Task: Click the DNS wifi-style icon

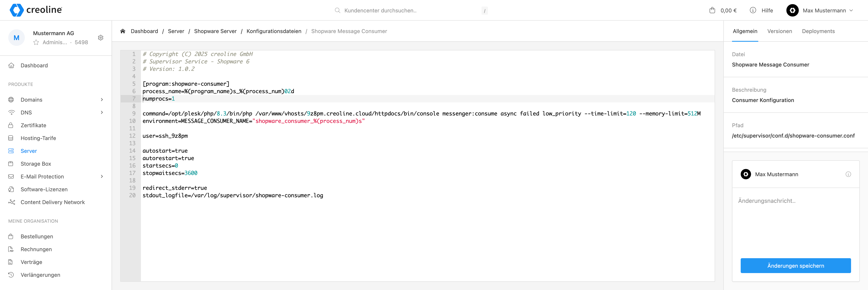Action: (x=11, y=113)
